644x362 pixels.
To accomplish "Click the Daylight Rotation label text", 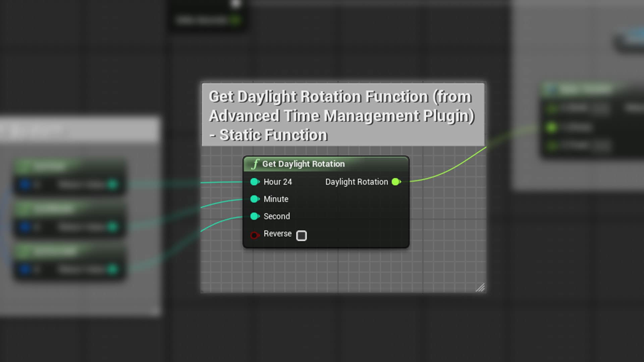I will pyautogui.click(x=357, y=182).
